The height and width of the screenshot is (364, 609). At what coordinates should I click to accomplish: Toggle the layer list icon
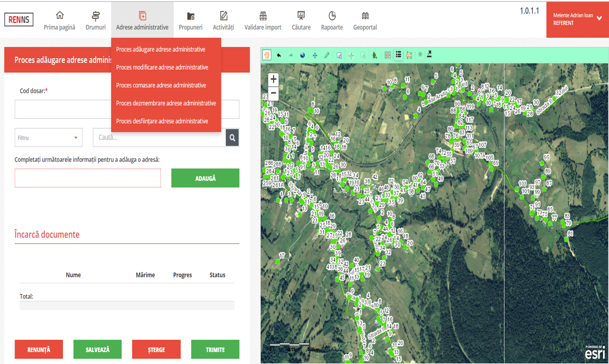coord(398,55)
